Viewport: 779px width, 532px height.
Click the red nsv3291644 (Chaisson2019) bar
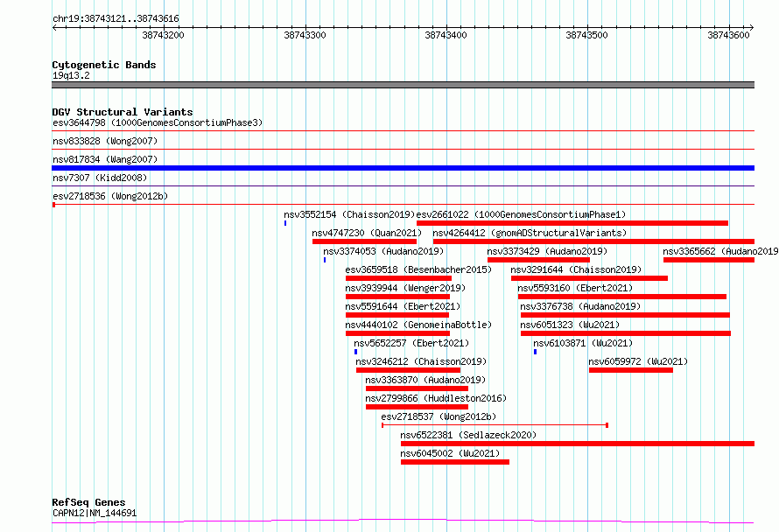(589, 278)
